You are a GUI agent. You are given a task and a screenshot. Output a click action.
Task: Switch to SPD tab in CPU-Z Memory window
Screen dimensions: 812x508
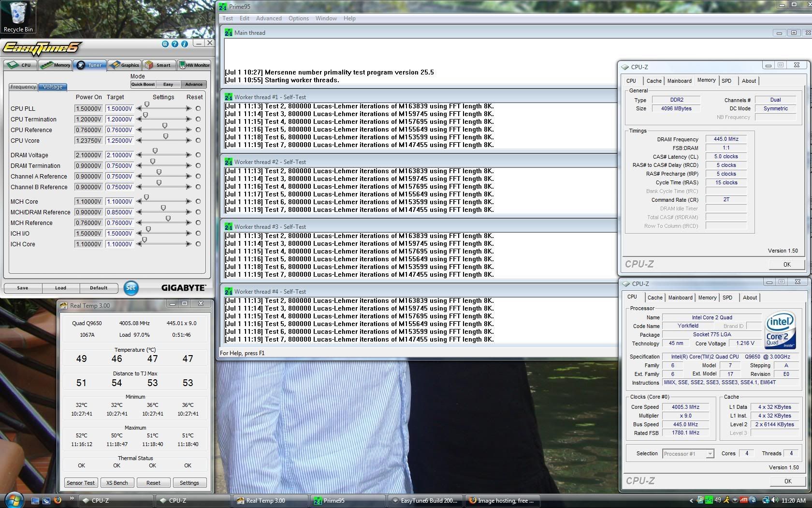click(x=727, y=81)
